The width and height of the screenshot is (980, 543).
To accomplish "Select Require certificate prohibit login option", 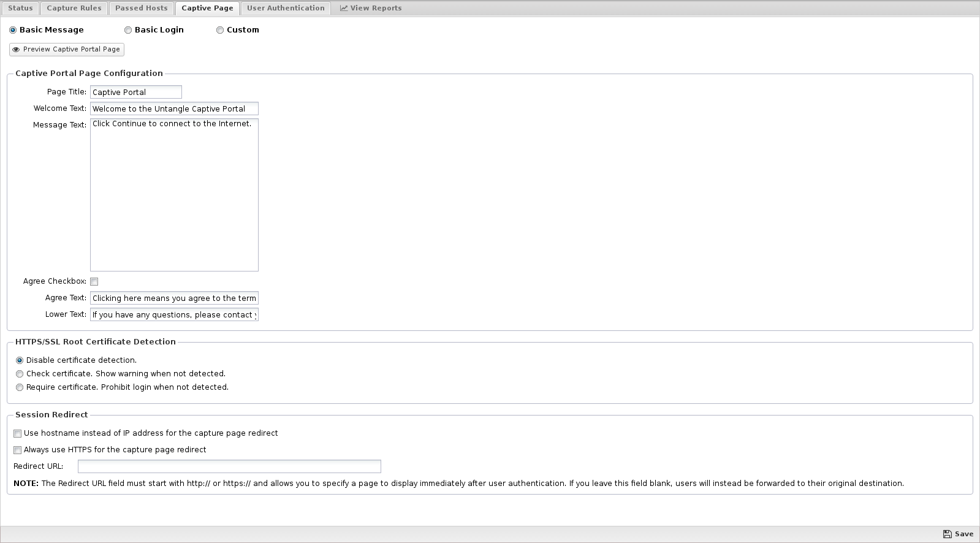I will click(x=20, y=387).
